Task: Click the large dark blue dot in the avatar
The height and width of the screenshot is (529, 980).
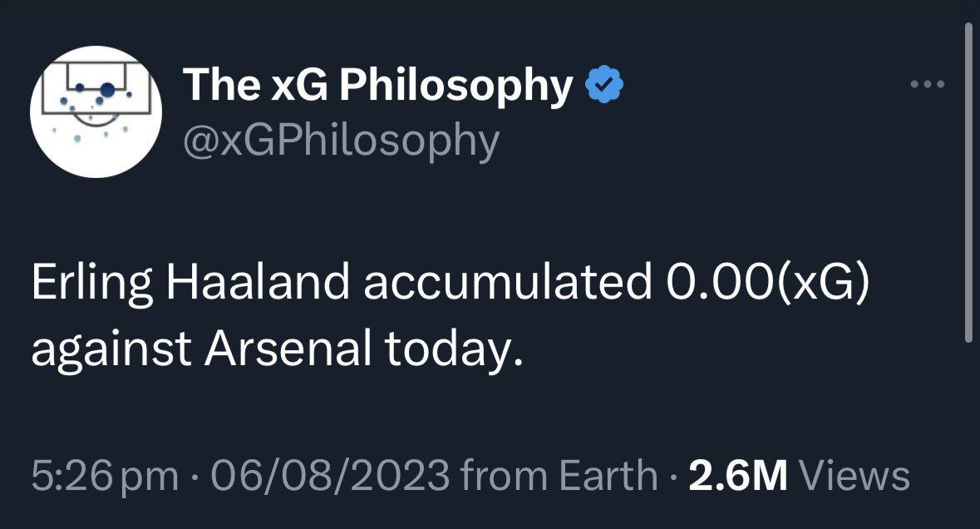Action: pyautogui.click(x=107, y=89)
